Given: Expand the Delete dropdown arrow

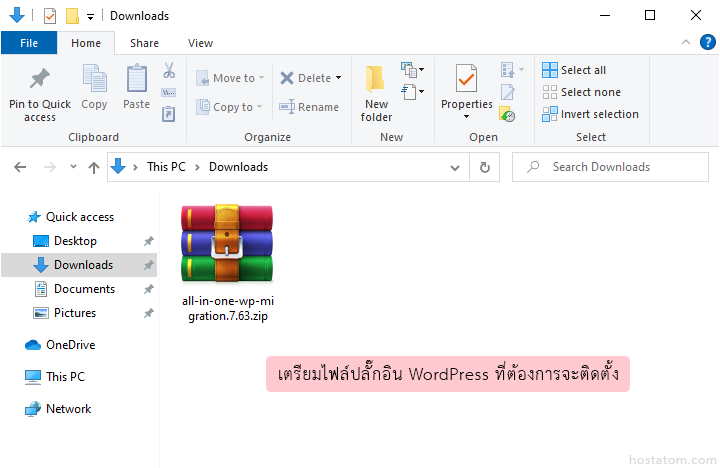Looking at the screenshot, I should [x=338, y=78].
